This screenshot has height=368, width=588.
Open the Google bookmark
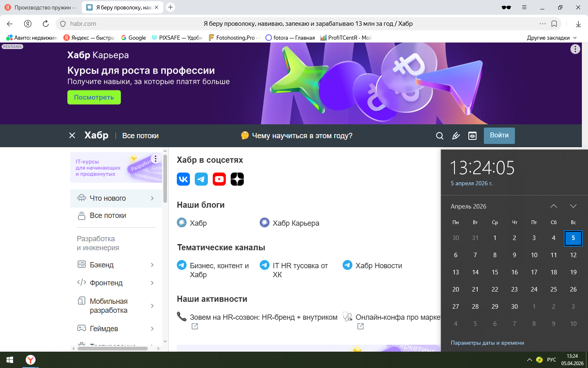pos(134,38)
